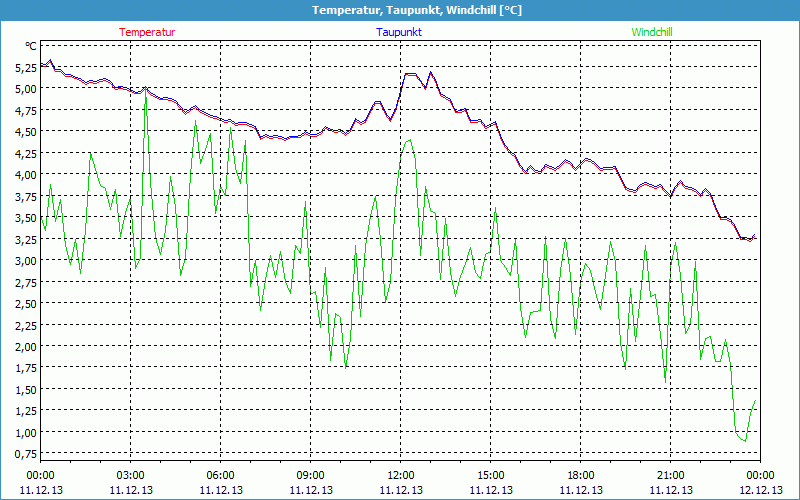Viewport: 800px width, 500px height.
Task: Select the 4,00 y-axis value label
Action: [x=24, y=175]
